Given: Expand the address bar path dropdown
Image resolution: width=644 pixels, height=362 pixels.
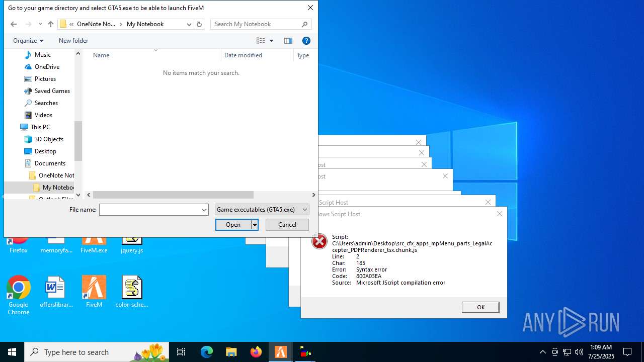Looking at the screenshot, I should click(x=189, y=24).
